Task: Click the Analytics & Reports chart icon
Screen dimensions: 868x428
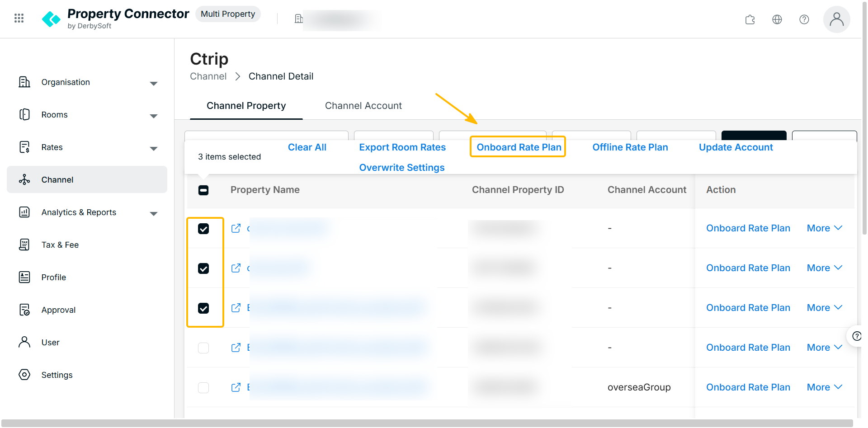Action: pos(24,212)
